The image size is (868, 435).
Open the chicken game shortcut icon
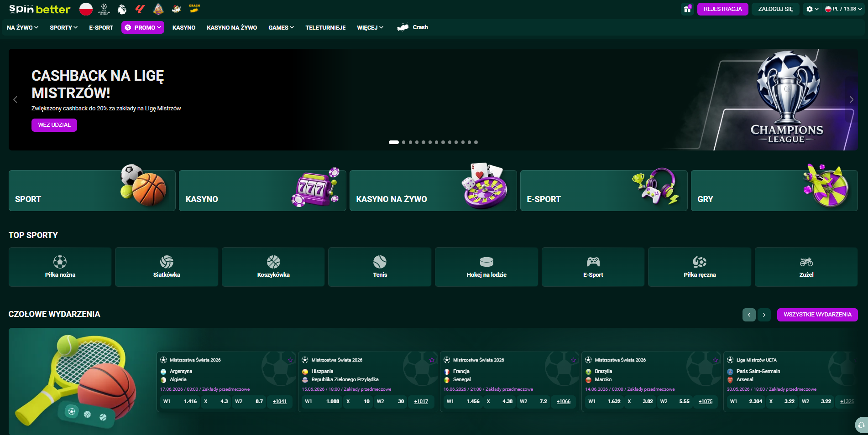coord(176,9)
